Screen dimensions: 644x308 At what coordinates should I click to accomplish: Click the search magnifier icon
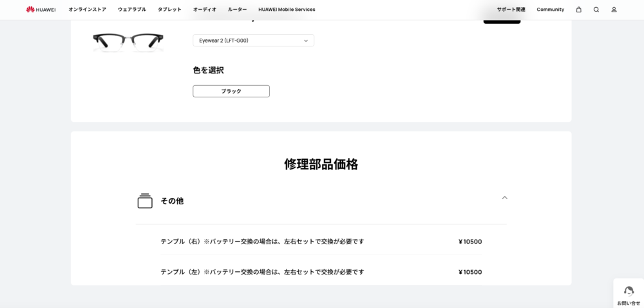pos(596,10)
